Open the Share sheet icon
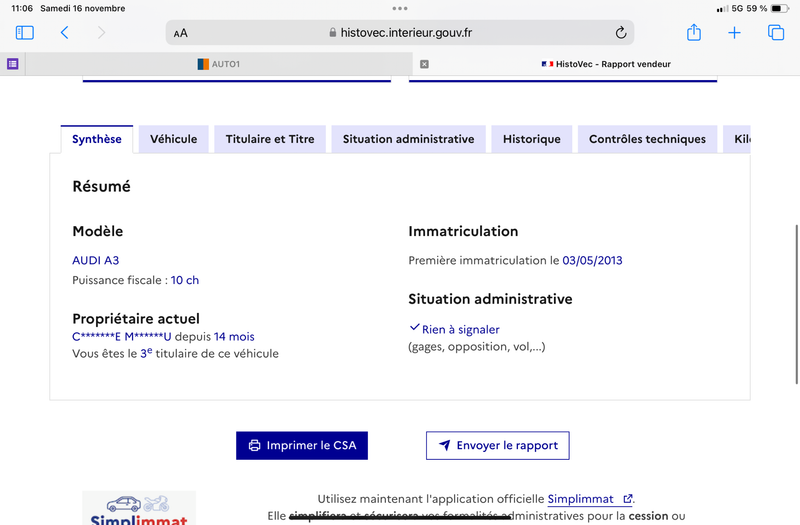This screenshot has width=800, height=525. [x=693, y=32]
